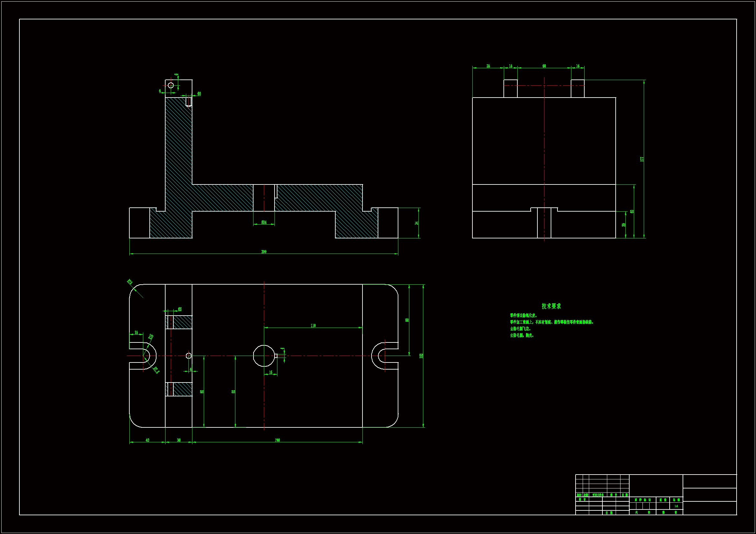Click the large center circle in plan view

tap(264, 356)
